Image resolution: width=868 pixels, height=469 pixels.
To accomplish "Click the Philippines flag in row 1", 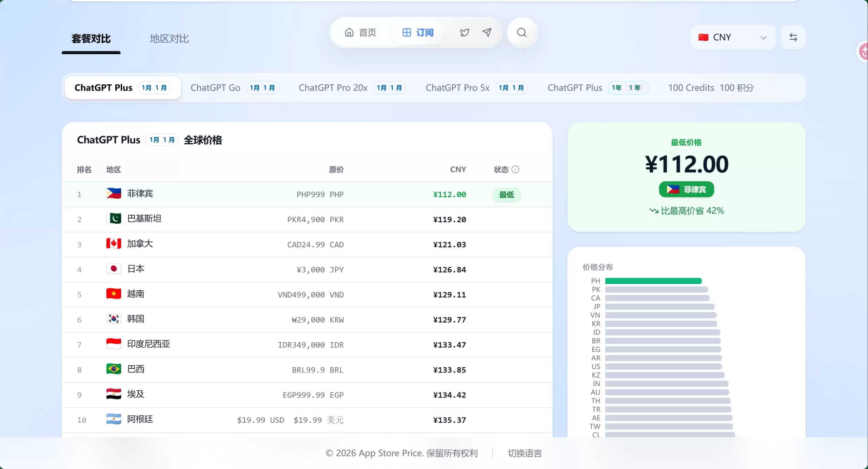I will pos(114,193).
